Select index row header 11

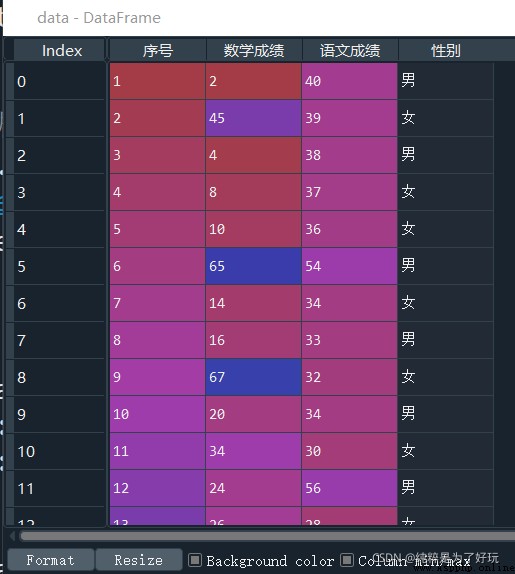59,488
